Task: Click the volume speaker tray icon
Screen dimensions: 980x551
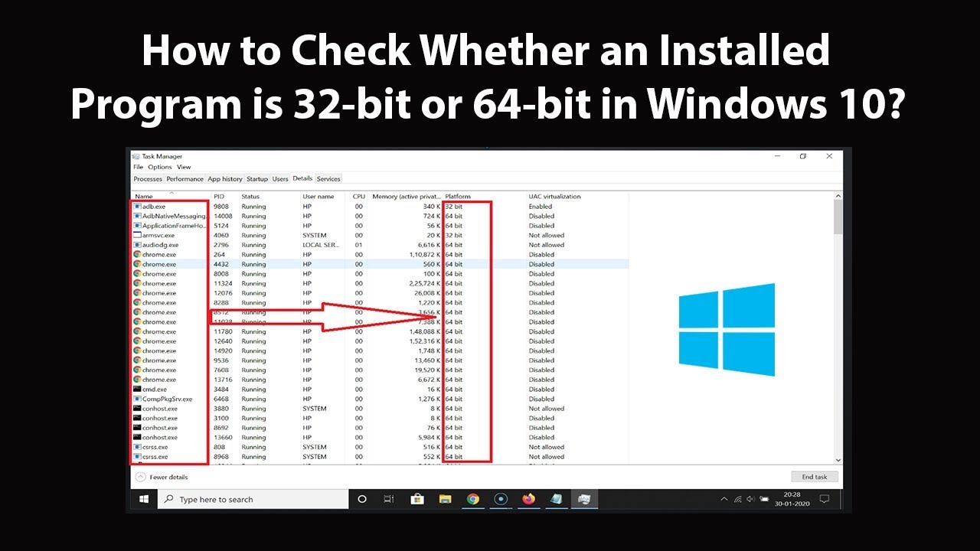Action: 752,499
